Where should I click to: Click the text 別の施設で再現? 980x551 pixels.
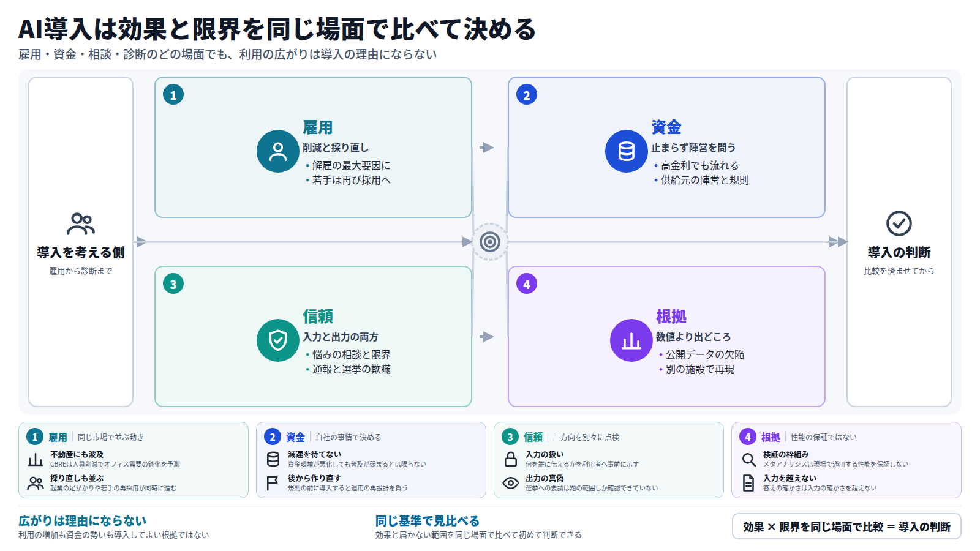pos(700,369)
